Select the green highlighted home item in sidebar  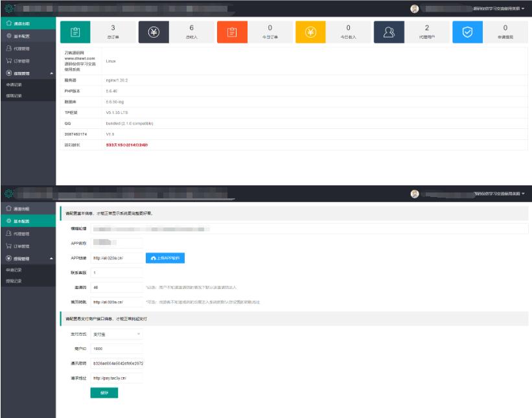point(28,23)
